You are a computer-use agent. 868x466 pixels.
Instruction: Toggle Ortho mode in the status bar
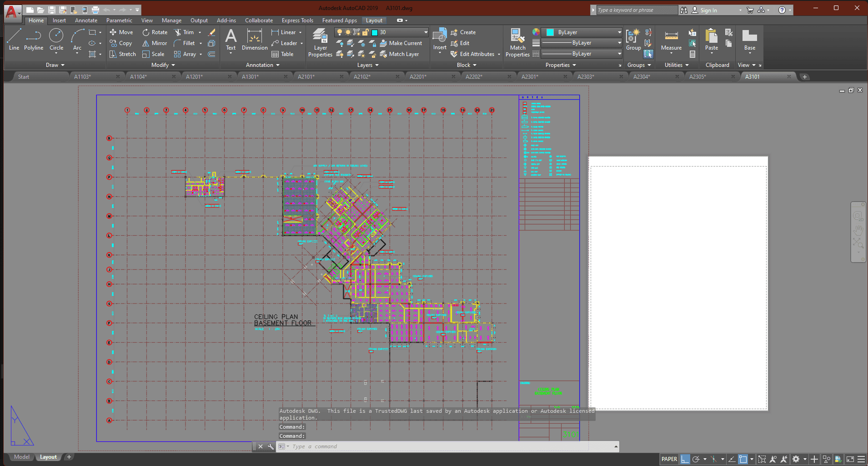(685, 459)
